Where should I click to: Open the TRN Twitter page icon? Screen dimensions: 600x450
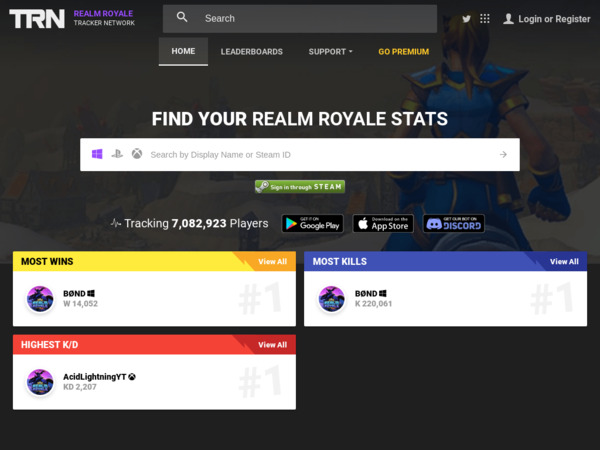tap(466, 19)
